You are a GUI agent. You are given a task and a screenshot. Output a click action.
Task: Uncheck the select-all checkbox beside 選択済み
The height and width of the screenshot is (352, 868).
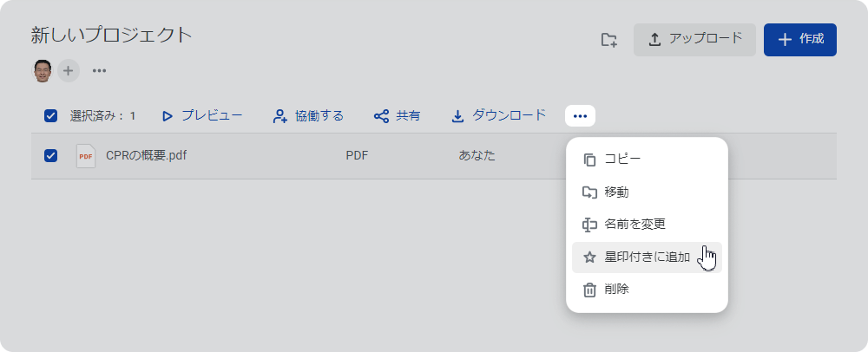(50, 116)
